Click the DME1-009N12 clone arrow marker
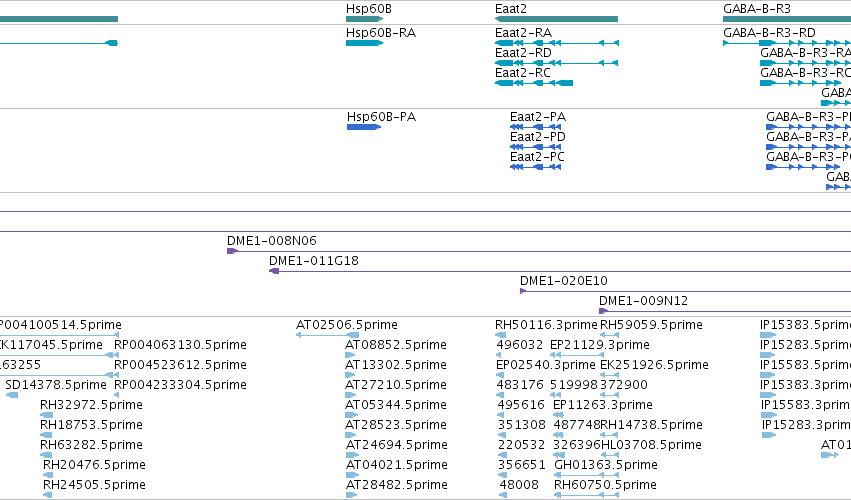851x500 pixels. pyautogui.click(x=603, y=311)
